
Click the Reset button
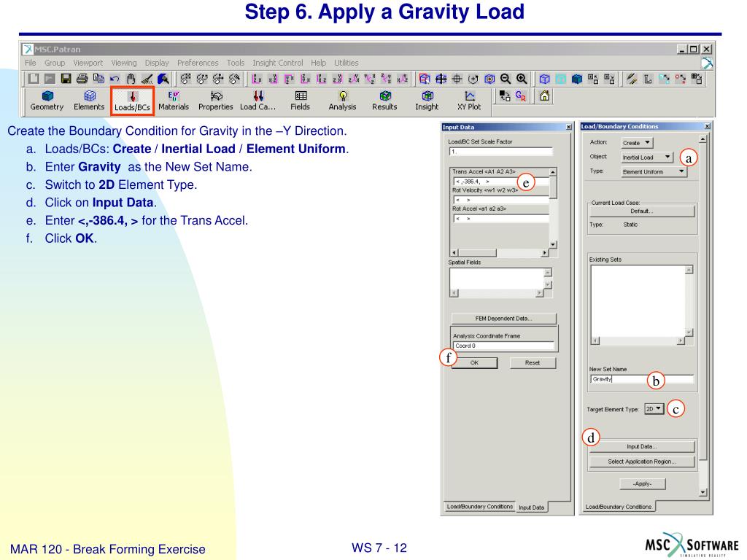pyautogui.click(x=533, y=363)
